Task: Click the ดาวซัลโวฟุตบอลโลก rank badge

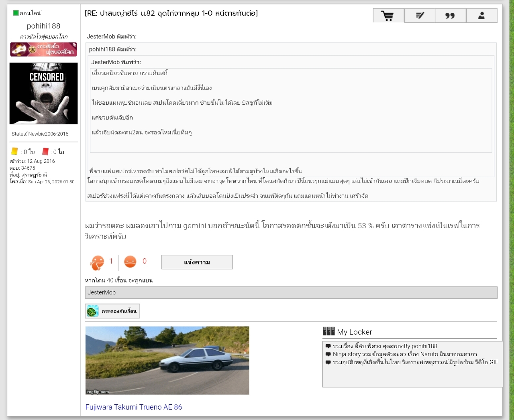Action: click(43, 49)
